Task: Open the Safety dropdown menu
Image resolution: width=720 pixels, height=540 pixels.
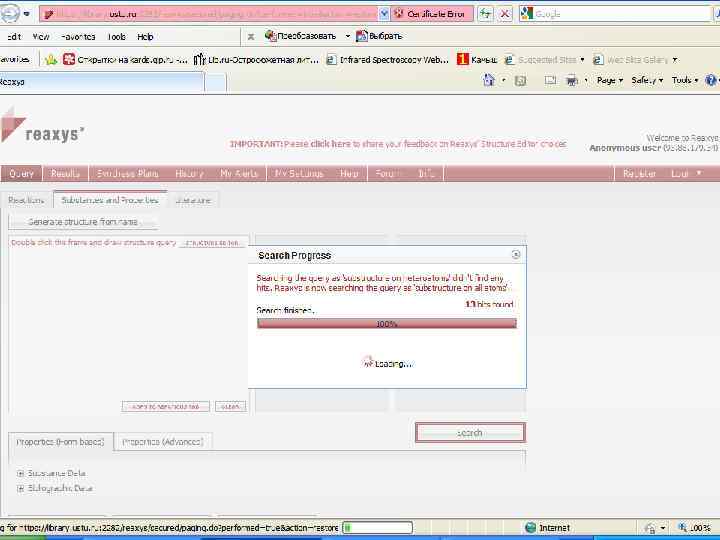Action: pyautogui.click(x=647, y=80)
